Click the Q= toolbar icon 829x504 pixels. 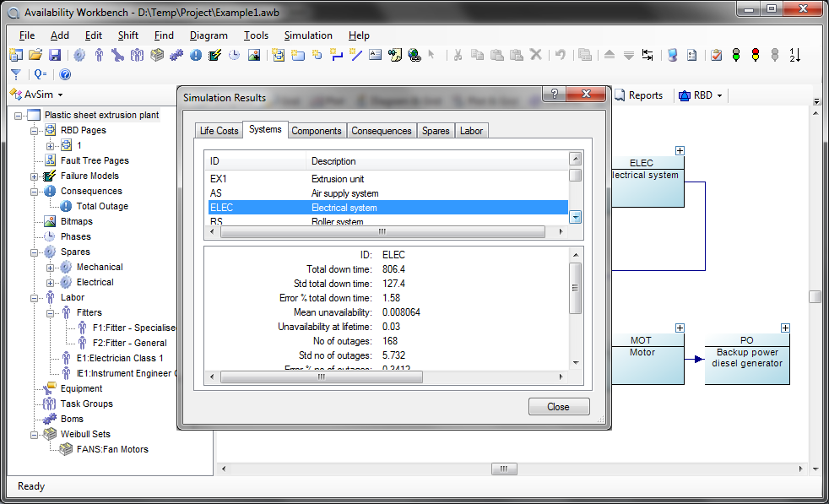41,74
